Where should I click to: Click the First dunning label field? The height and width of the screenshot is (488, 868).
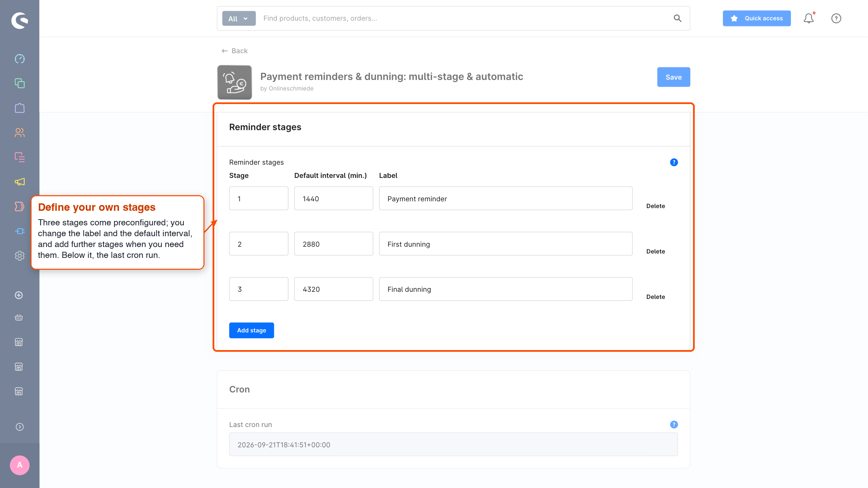coord(506,244)
